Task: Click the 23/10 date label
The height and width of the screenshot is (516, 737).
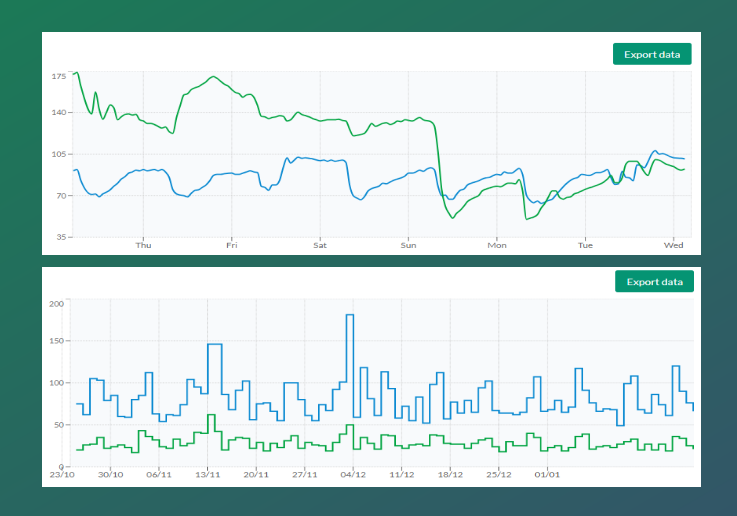Action: [62, 475]
